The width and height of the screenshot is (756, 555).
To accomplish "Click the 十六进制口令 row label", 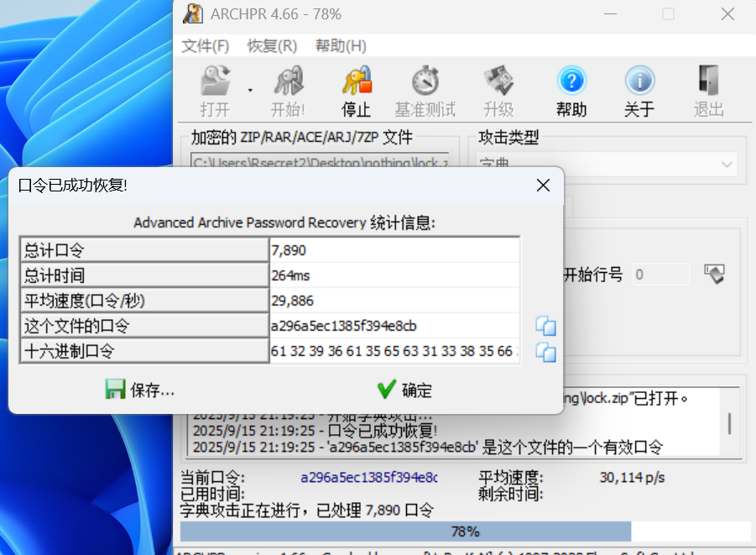I will coord(144,351).
